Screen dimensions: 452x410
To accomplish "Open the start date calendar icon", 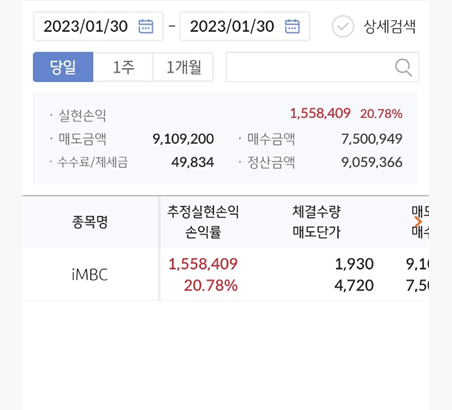I will pyautogui.click(x=146, y=26).
